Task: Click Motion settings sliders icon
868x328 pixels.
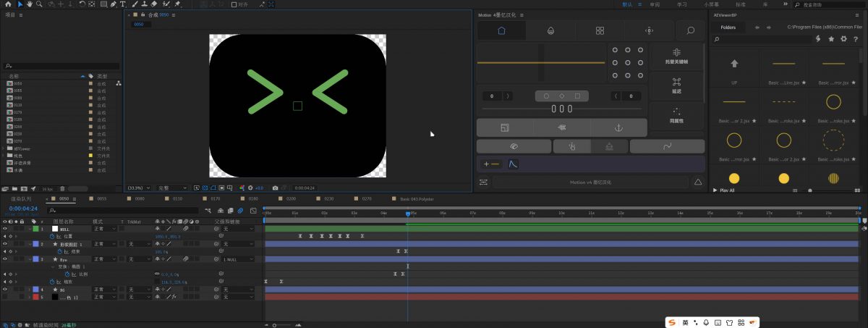Action: (x=484, y=182)
